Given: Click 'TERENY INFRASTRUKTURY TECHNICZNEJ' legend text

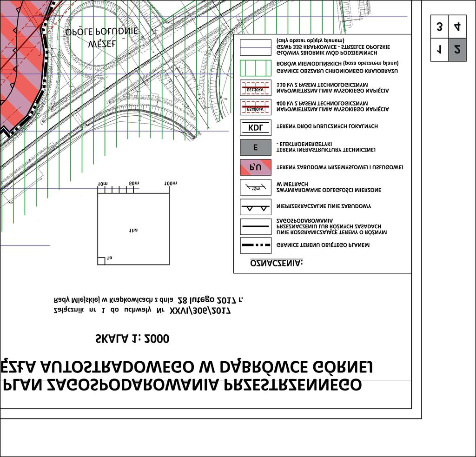Looking at the screenshot, I should [326, 150].
